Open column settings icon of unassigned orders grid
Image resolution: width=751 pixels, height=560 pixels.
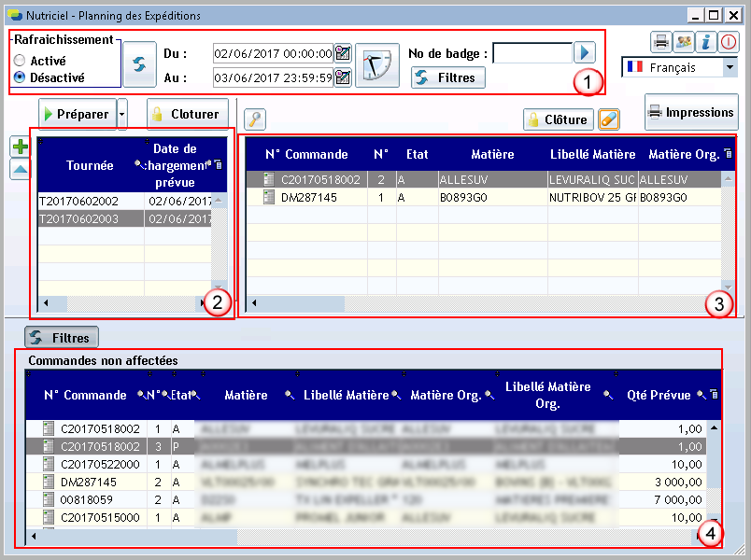714,395
